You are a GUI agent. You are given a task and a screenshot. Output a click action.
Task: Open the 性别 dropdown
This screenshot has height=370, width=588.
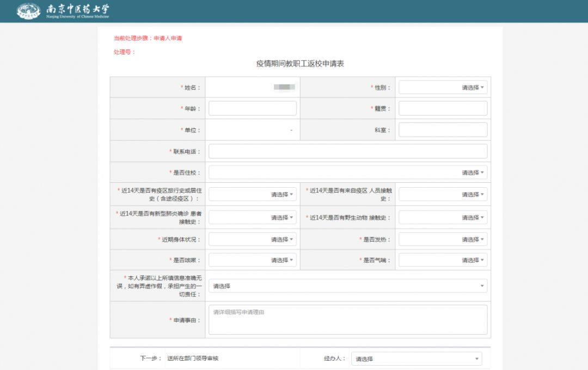click(x=443, y=87)
